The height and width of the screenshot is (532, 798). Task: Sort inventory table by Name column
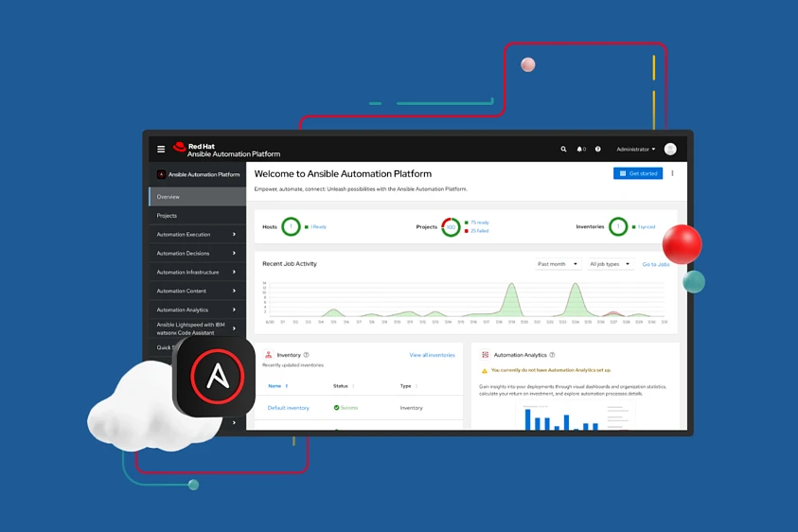point(275,386)
